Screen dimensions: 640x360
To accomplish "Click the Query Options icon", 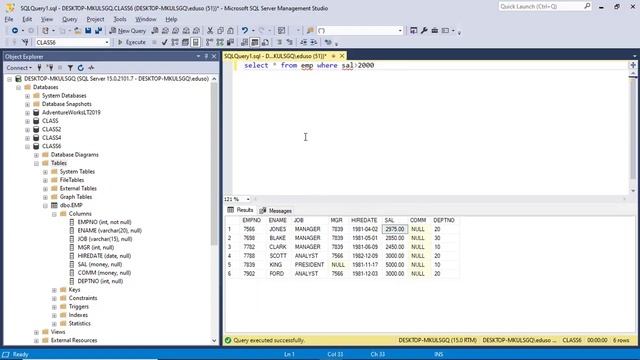I will (185, 42).
